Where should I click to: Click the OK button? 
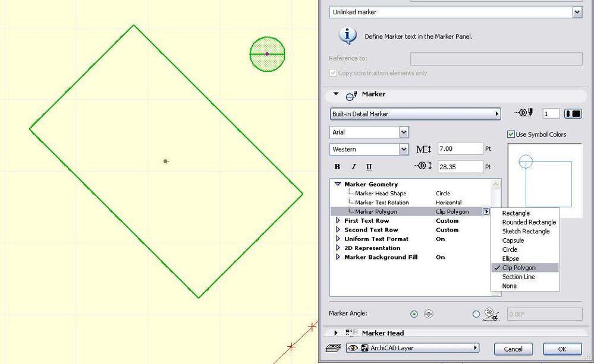(562, 349)
